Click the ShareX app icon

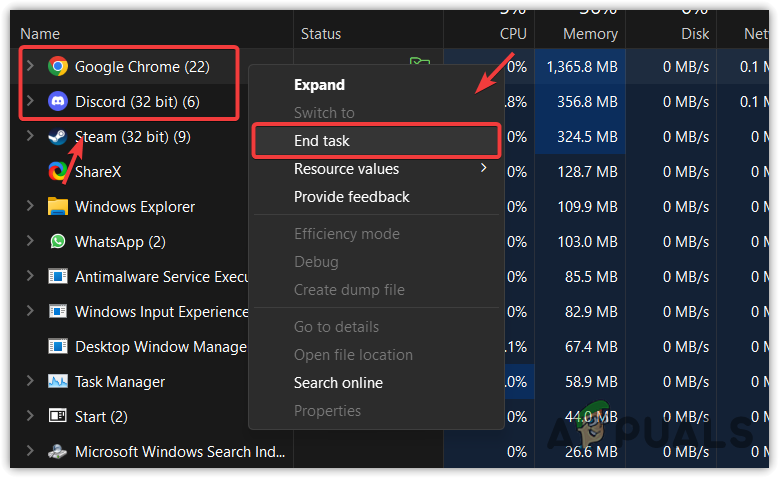pos(58,172)
